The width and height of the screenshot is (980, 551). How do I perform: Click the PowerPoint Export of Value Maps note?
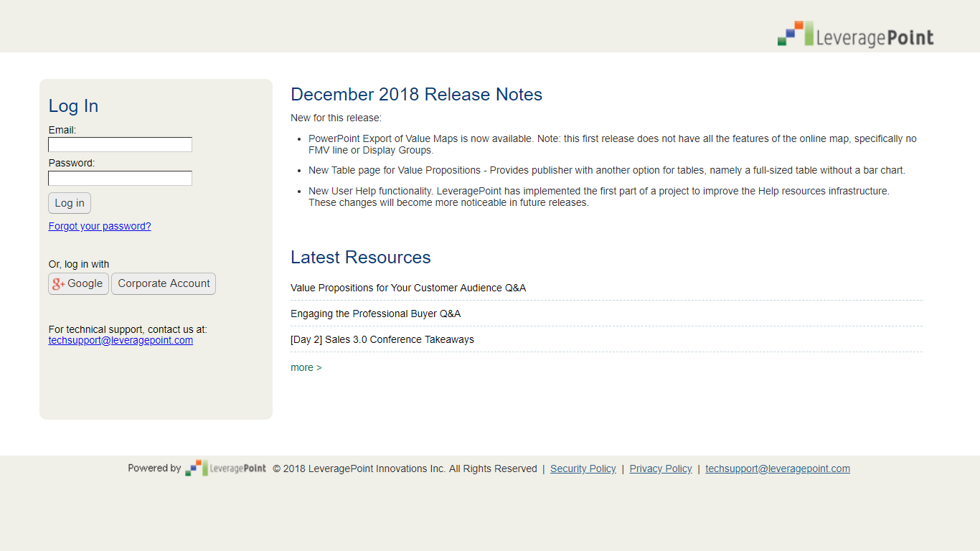tap(613, 144)
